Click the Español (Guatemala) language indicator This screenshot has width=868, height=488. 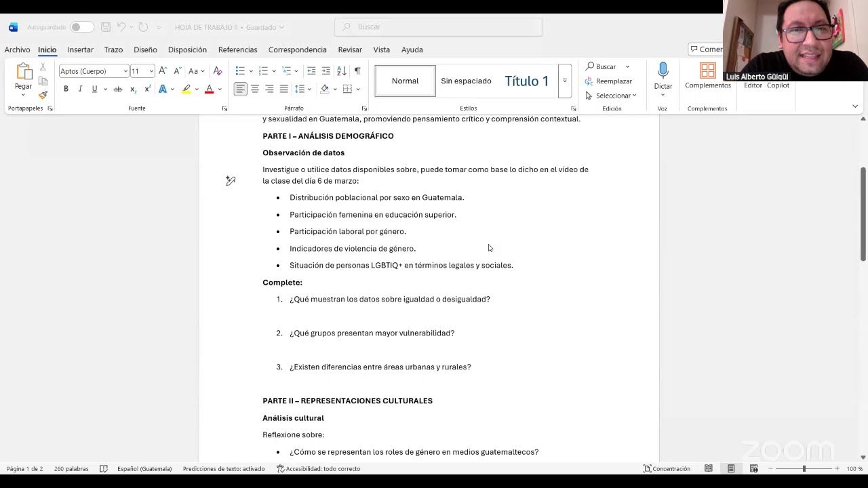point(144,469)
